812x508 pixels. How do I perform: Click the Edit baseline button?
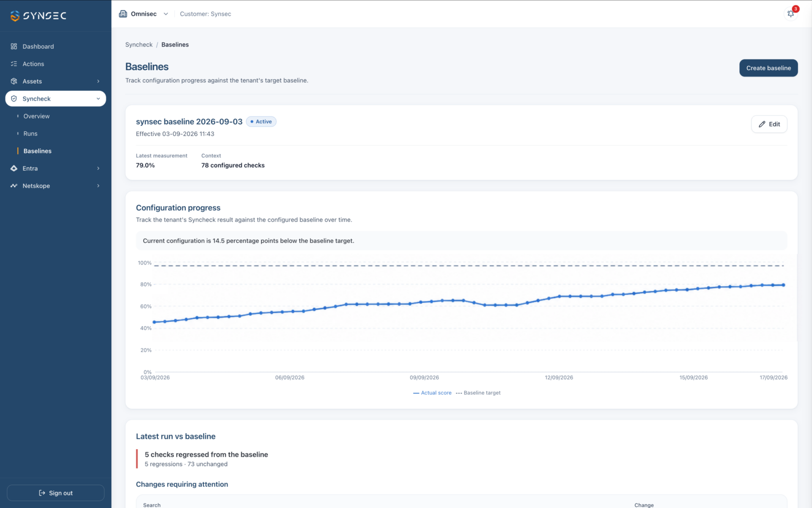[x=769, y=124]
